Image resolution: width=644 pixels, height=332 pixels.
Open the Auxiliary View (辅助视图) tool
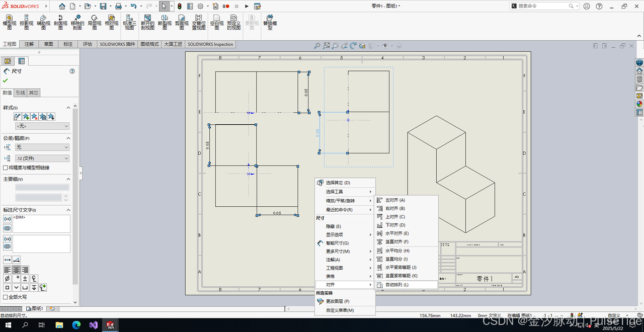pos(43,22)
